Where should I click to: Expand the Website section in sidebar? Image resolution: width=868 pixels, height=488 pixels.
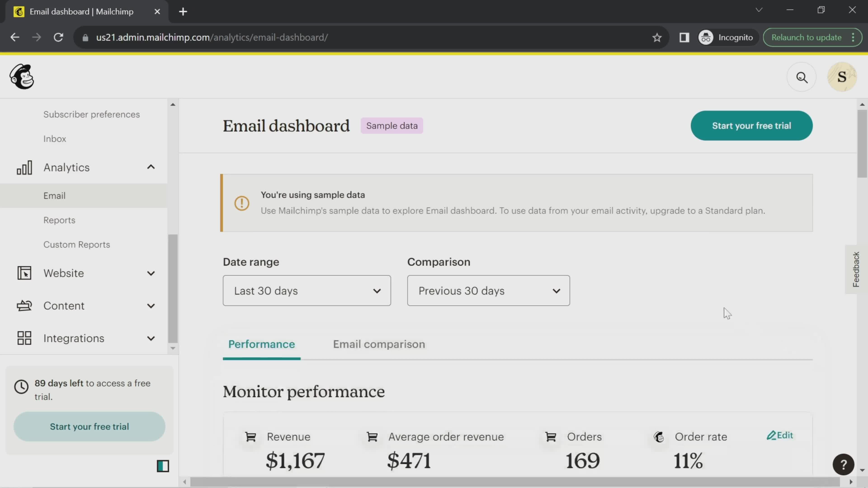pyautogui.click(x=151, y=273)
